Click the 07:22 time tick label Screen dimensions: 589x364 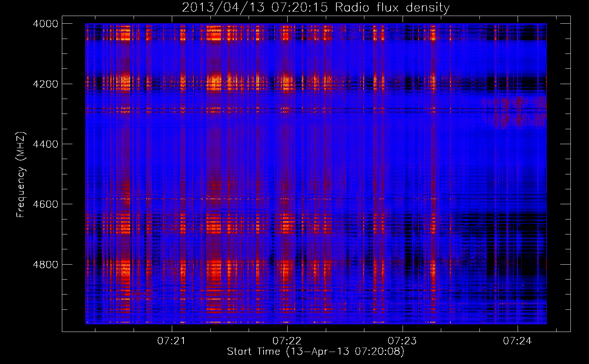287,341
